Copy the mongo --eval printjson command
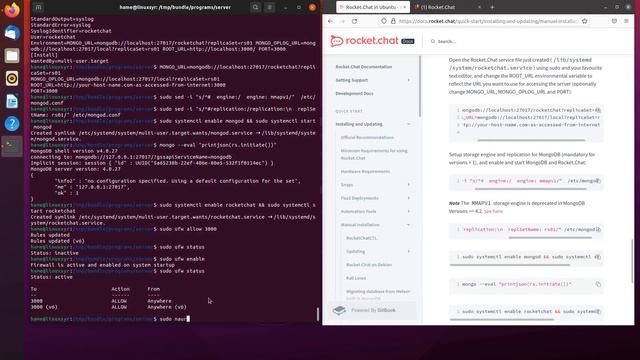Viewport: 640px width, 360px height. pyautogui.click(x=598, y=284)
